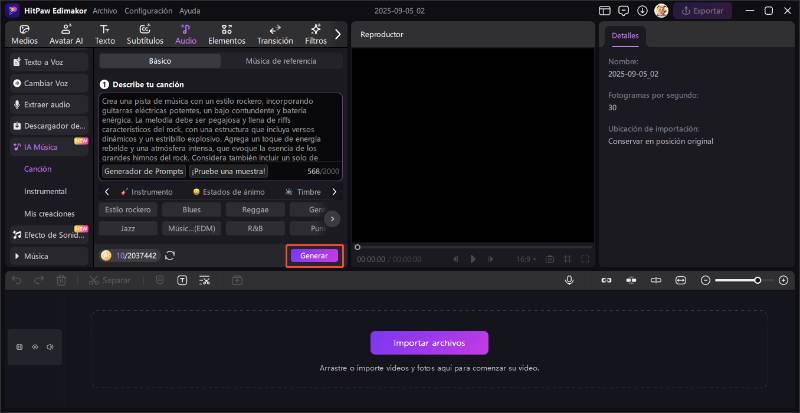Open Archivo menu
This screenshot has width=800, height=413.
105,11
